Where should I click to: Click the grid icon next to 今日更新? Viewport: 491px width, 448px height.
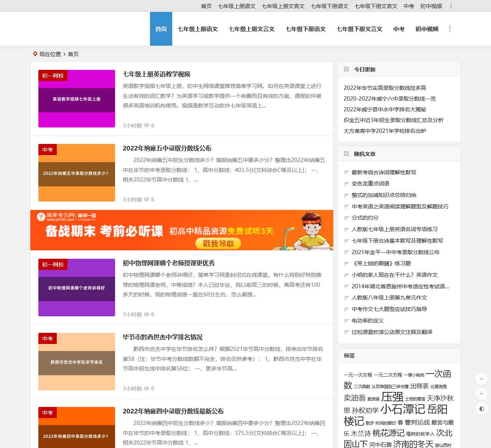[x=346, y=69]
